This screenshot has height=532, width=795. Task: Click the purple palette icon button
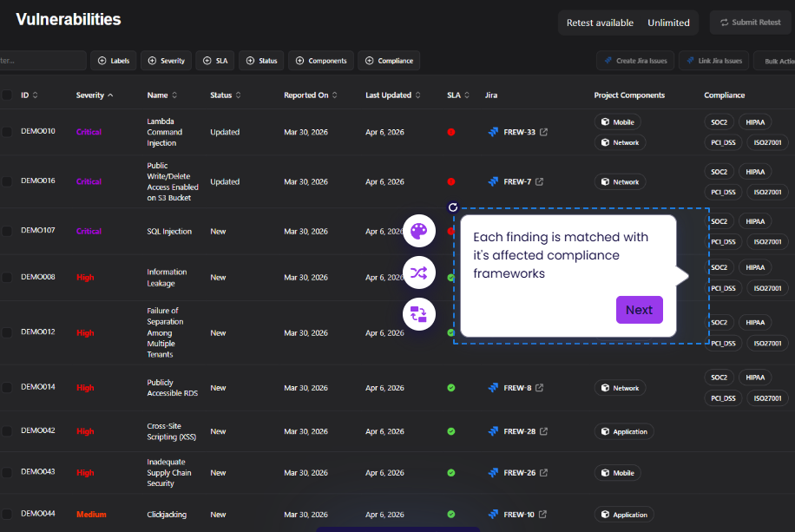pos(419,231)
